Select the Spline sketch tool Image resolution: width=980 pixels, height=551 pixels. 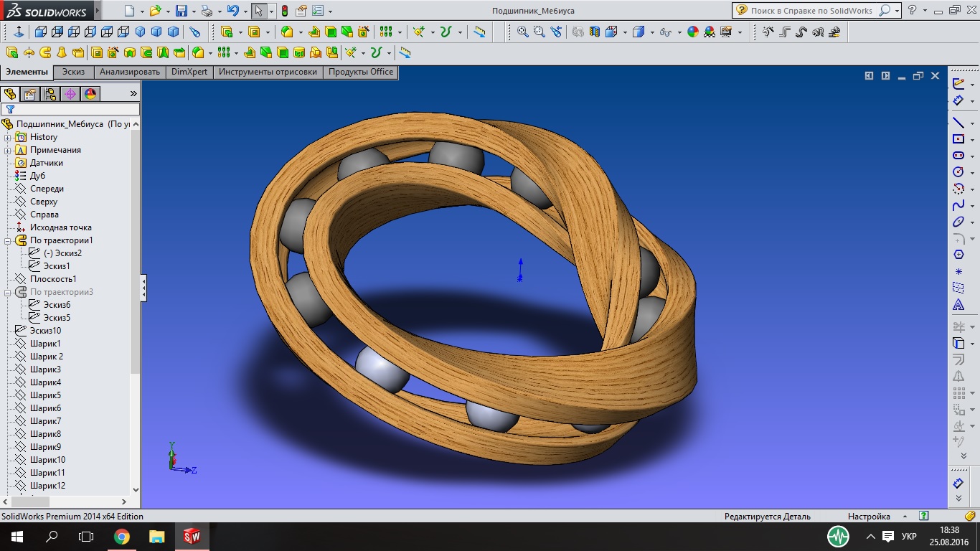[x=958, y=205]
